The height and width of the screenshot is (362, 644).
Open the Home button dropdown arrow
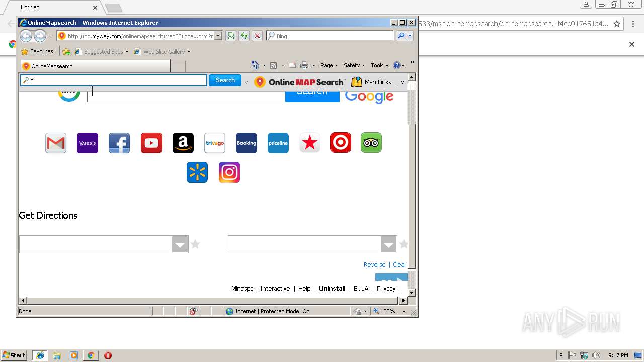pyautogui.click(x=264, y=66)
